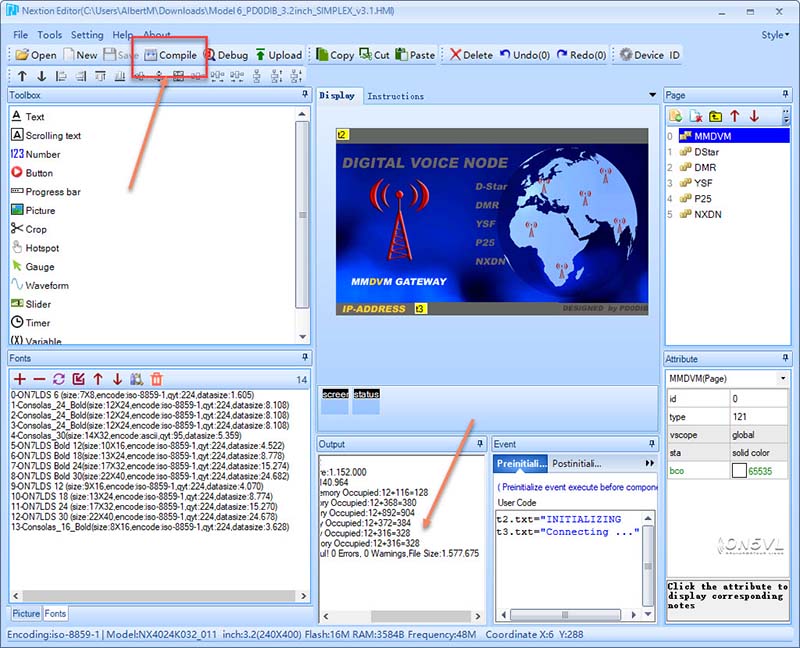Replace the font with the purple refresh icon
The height and width of the screenshot is (648, 800).
(59, 379)
